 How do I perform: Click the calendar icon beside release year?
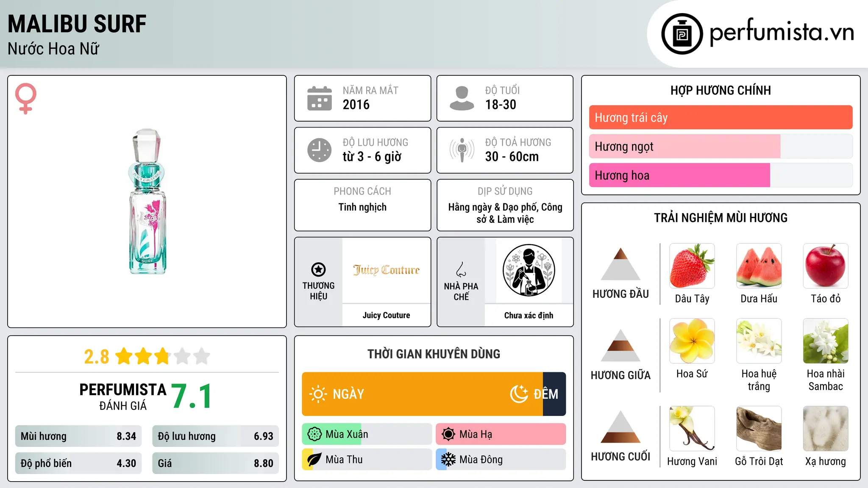coord(320,98)
